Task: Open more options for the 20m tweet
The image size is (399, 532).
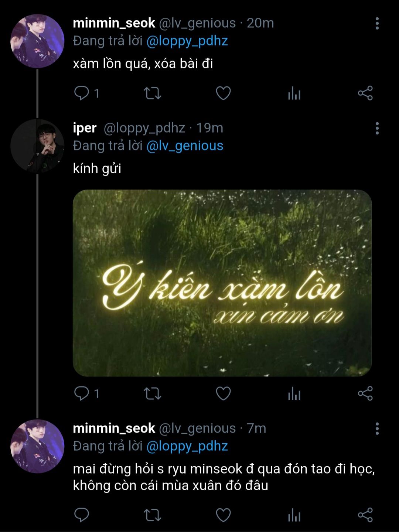Action: (x=377, y=23)
